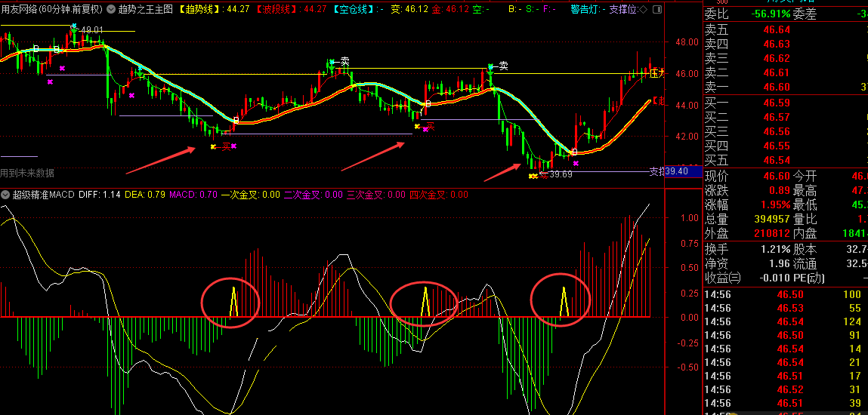
Task: Click the 换手 1.21% value
Action: coord(776,249)
